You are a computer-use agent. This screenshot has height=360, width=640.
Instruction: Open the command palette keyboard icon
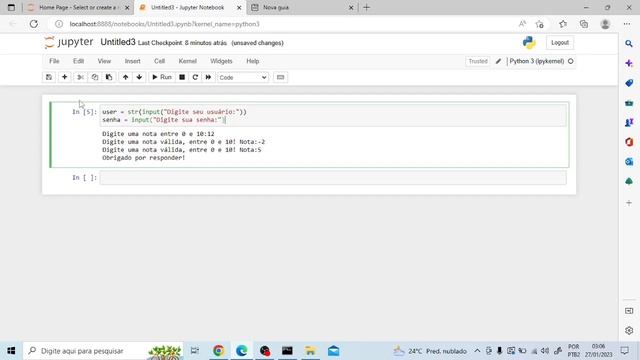tap(280, 77)
